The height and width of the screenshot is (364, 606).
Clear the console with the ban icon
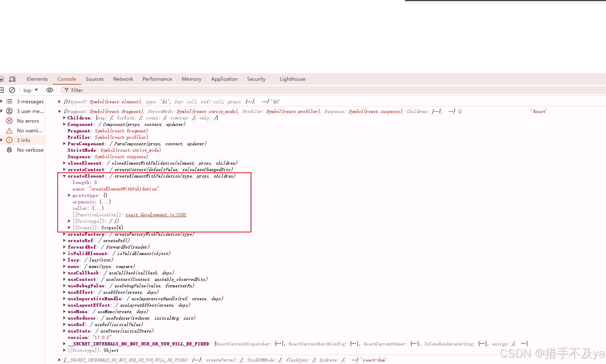pyautogui.click(x=12, y=90)
